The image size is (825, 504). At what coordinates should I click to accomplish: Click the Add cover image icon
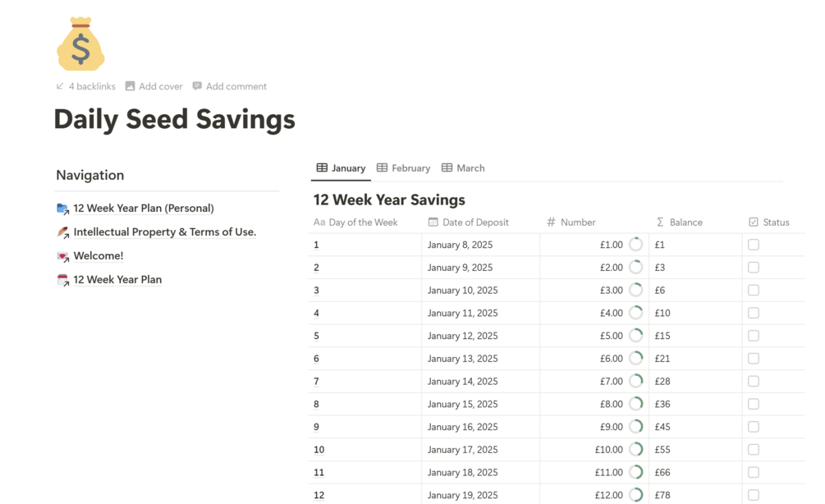(x=131, y=86)
